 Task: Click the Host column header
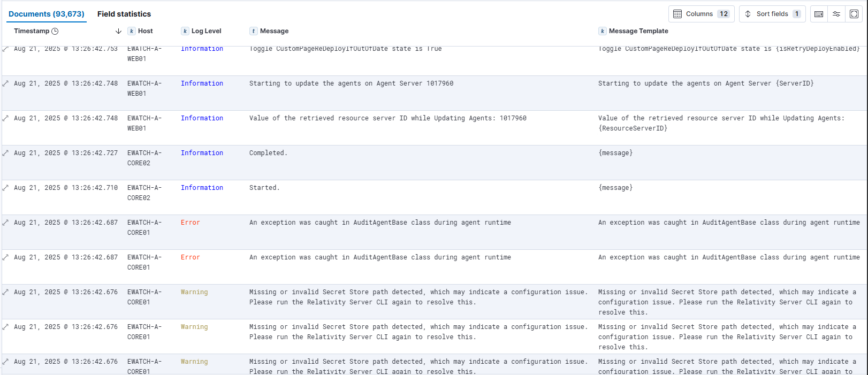(x=145, y=31)
